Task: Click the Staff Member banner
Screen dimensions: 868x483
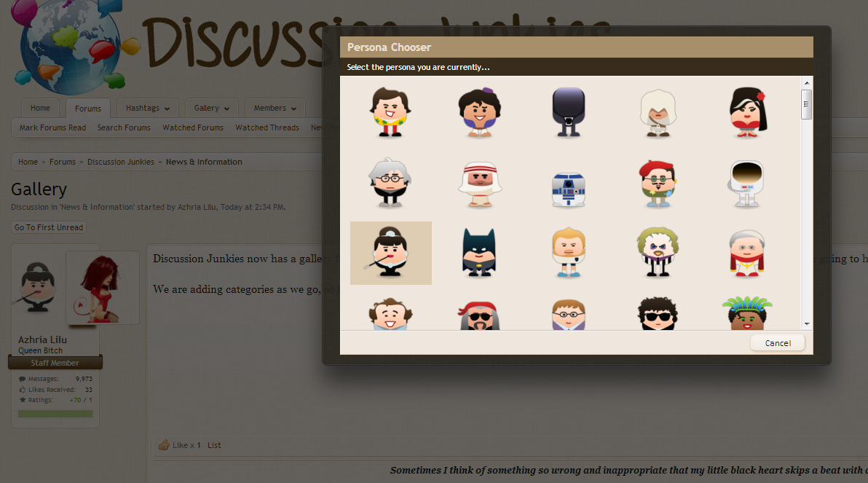Action: (x=55, y=363)
